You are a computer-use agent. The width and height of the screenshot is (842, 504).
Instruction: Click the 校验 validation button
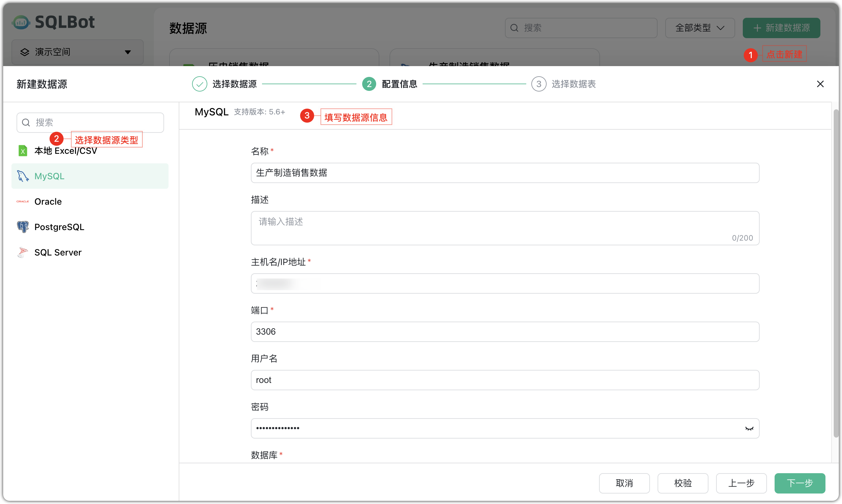click(683, 483)
